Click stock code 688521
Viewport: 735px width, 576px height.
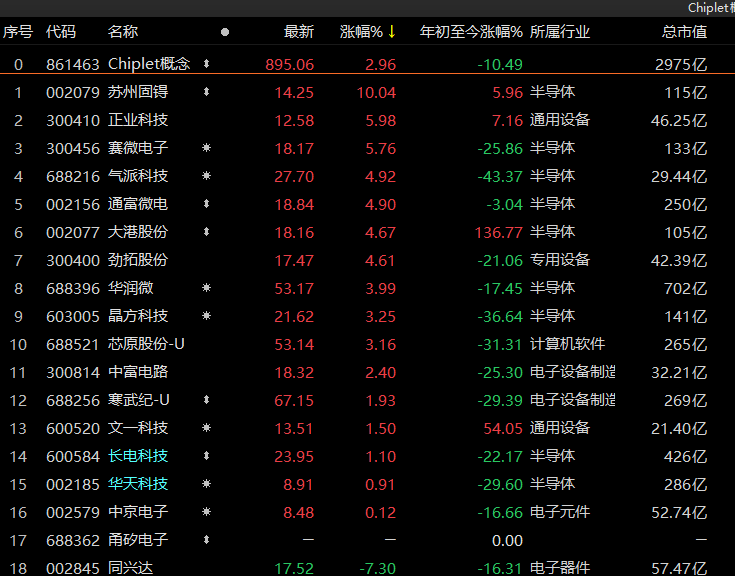pos(73,344)
